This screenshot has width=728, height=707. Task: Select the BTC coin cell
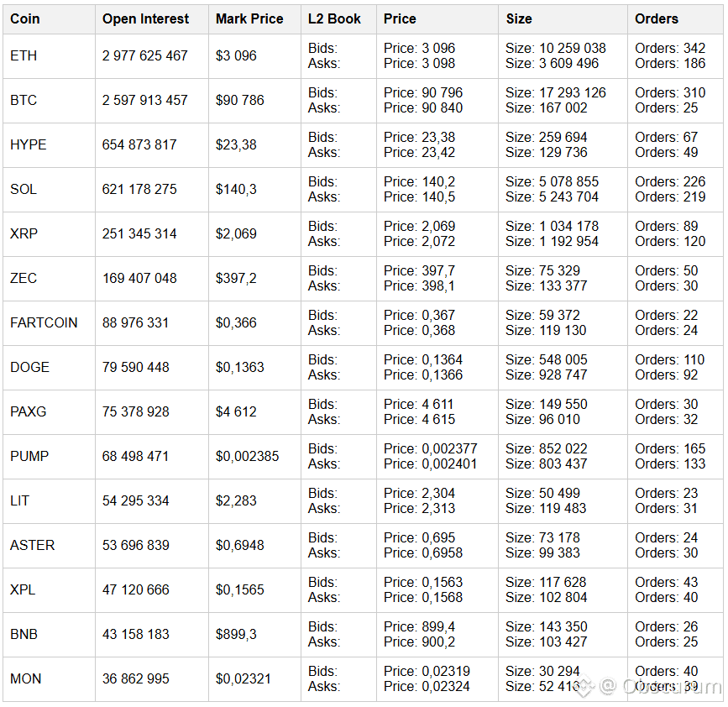click(x=24, y=100)
